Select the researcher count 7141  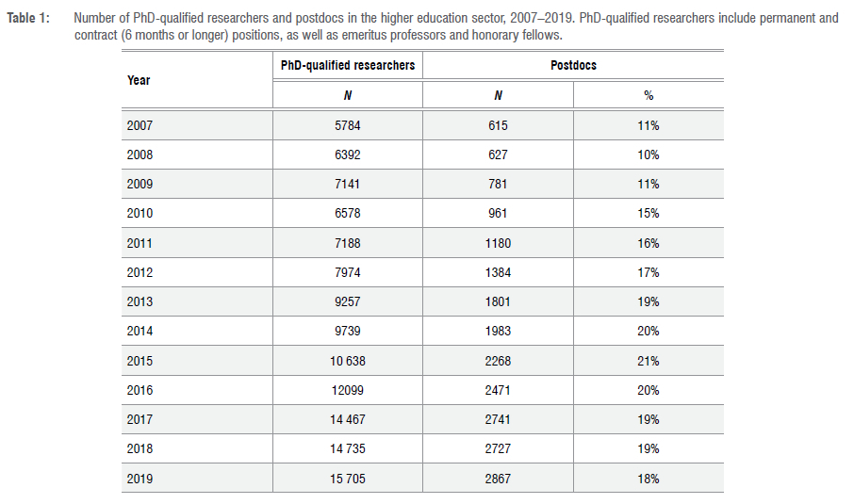coord(347,184)
